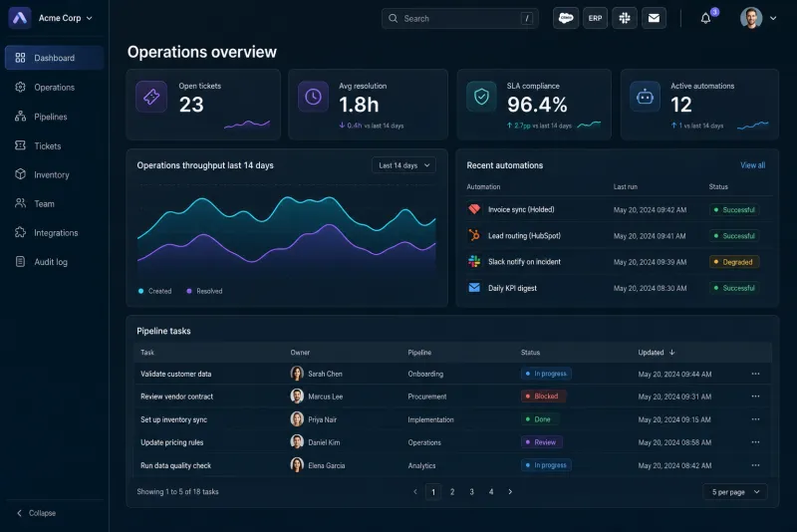The width and height of the screenshot is (797, 532).
Task: Open the 5 per page dropdown
Action: click(735, 492)
